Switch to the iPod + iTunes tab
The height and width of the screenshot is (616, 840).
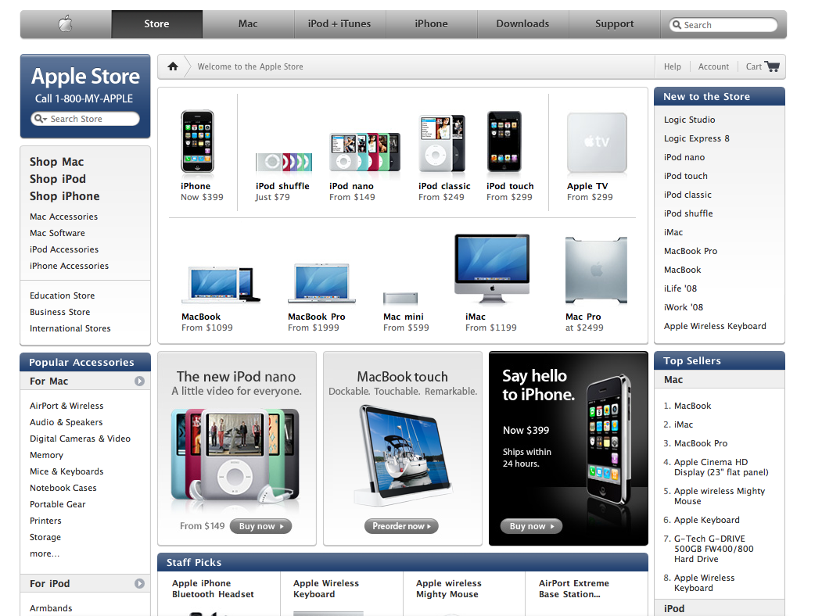pyautogui.click(x=339, y=24)
